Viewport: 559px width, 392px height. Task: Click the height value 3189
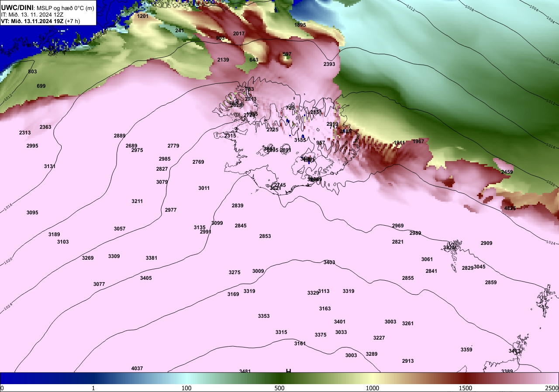54,234
